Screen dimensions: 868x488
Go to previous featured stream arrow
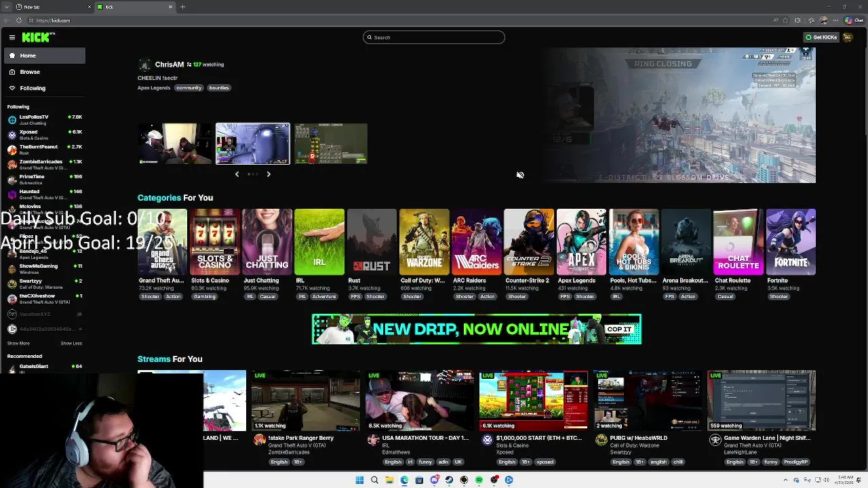point(237,174)
